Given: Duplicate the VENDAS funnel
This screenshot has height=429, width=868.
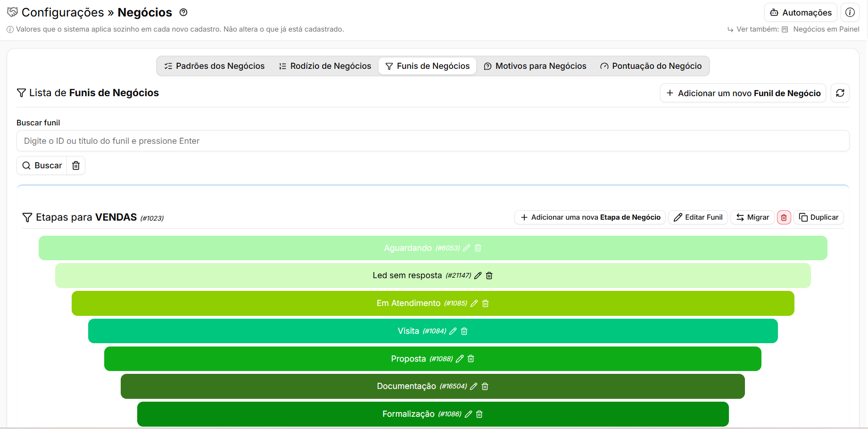Looking at the screenshot, I should pyautogui.click(x=819, y=217).
